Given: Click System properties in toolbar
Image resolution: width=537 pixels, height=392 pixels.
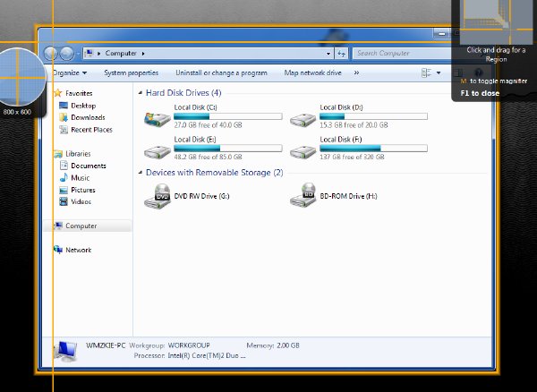Looking at the screenshot, I should tap(132, 72).
